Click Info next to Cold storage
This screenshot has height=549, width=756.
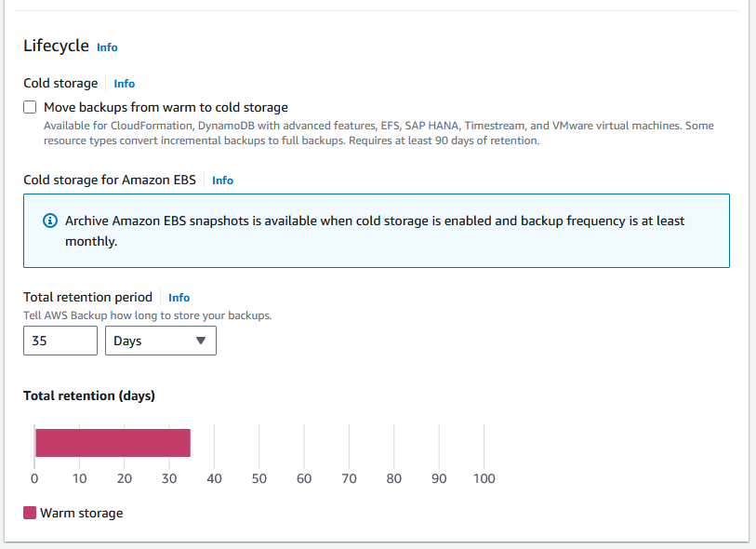(124, 83)
